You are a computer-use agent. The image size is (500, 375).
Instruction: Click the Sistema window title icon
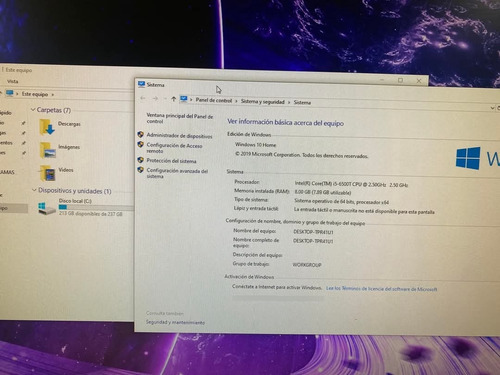141,84
